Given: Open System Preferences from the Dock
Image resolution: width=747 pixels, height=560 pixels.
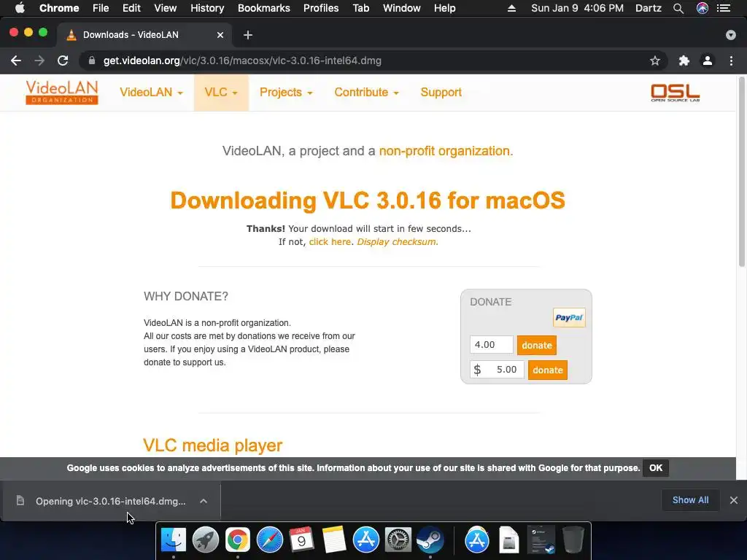Looking at the screenshot, I should pos(398,540).
